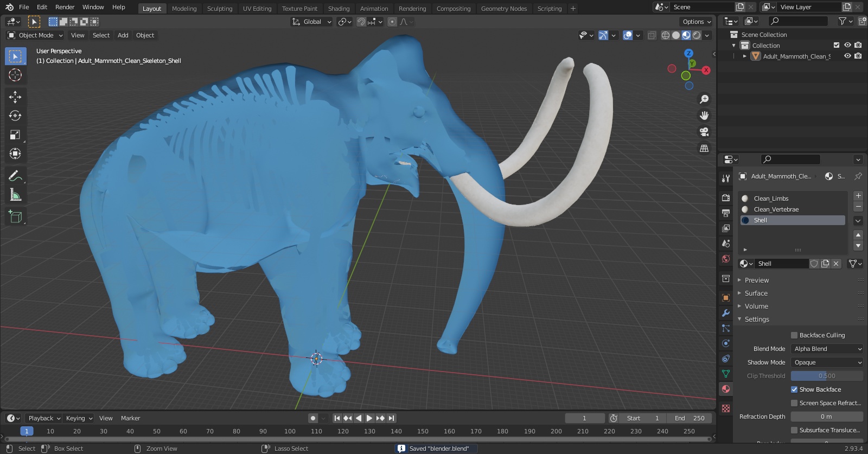868x454 pixels.
Task: Open the Render properties tab
Action: 726,198
